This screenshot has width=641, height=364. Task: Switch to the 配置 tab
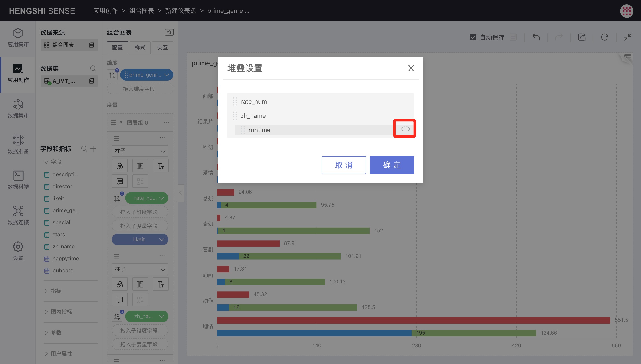117,47
